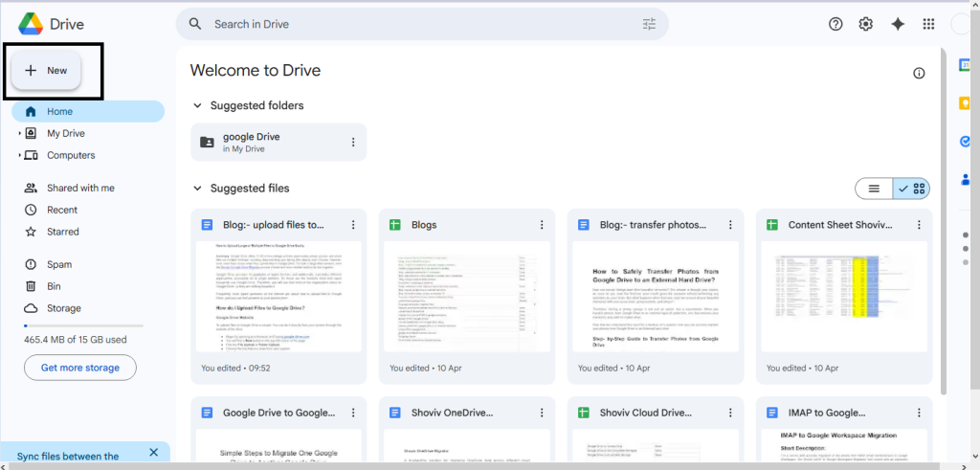Open Google Keep side panel icon
Viewport: 980px width, 470px height.
tap(966, 103)
